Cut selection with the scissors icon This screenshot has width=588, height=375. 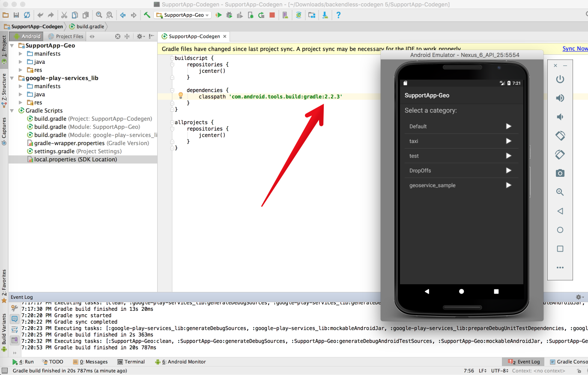pos(64,15)
